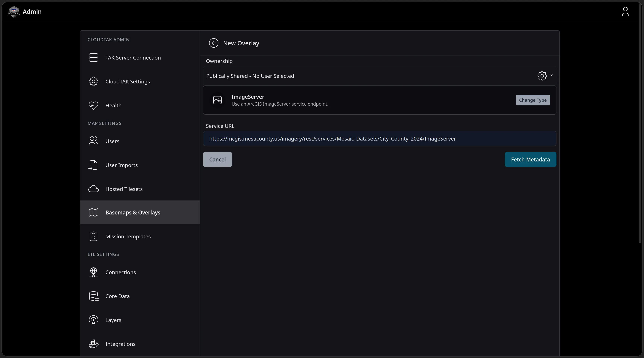The height and width of the screenshot is (358, 644).
Task: Click the Fetch Metadata button
Action: pyautogui.click(x=531, y=159)
